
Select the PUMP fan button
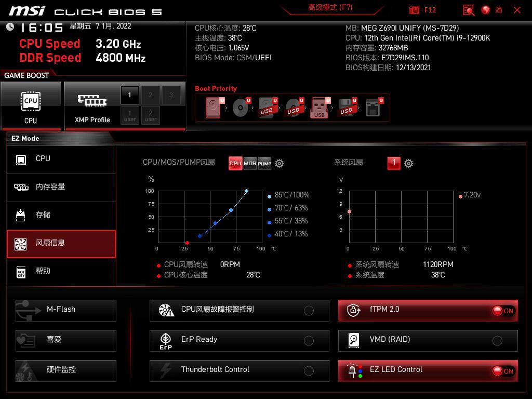click(264, 163)
